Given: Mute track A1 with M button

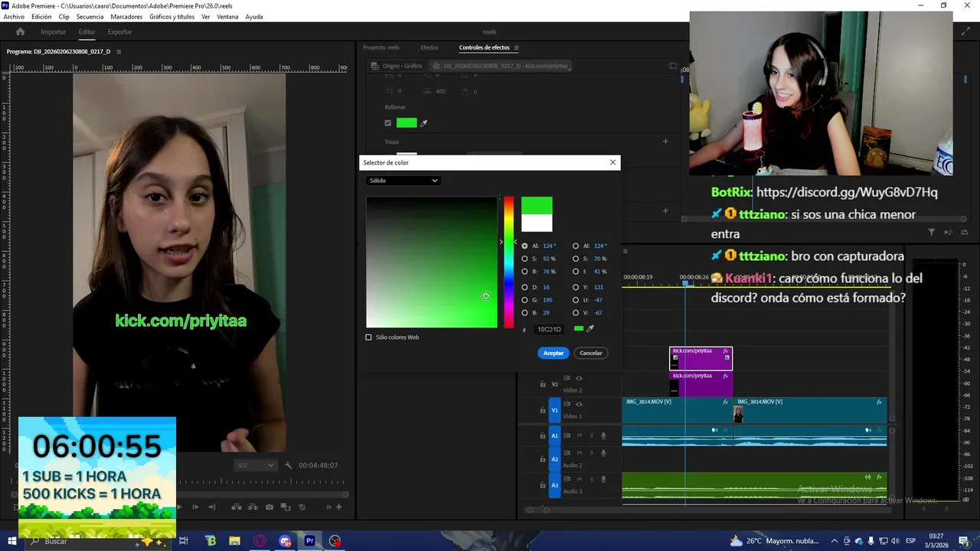Looking at the screenshot, I should 580,435.
